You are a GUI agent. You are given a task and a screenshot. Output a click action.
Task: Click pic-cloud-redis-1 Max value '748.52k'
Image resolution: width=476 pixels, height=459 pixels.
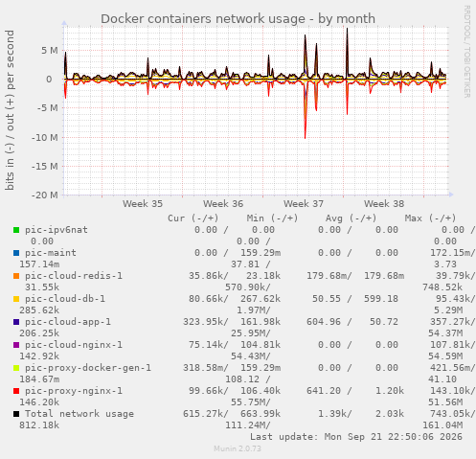pos(442,287)
